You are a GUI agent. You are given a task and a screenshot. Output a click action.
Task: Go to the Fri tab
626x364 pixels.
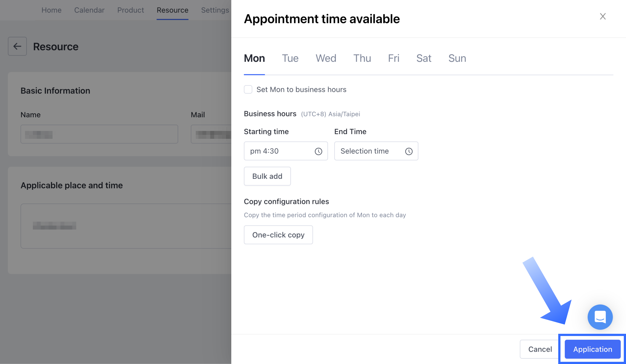click(394, 58)
